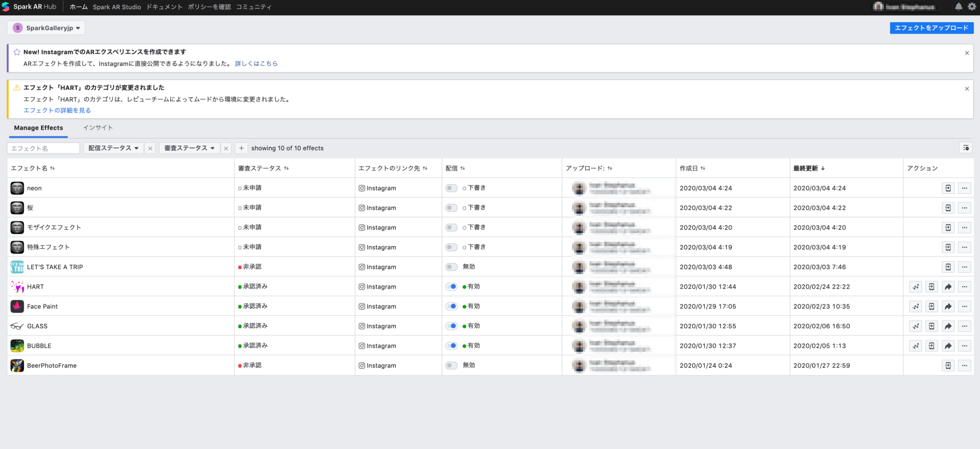Expand the 審査ステータス filter dropdown

tap(189, 148)
